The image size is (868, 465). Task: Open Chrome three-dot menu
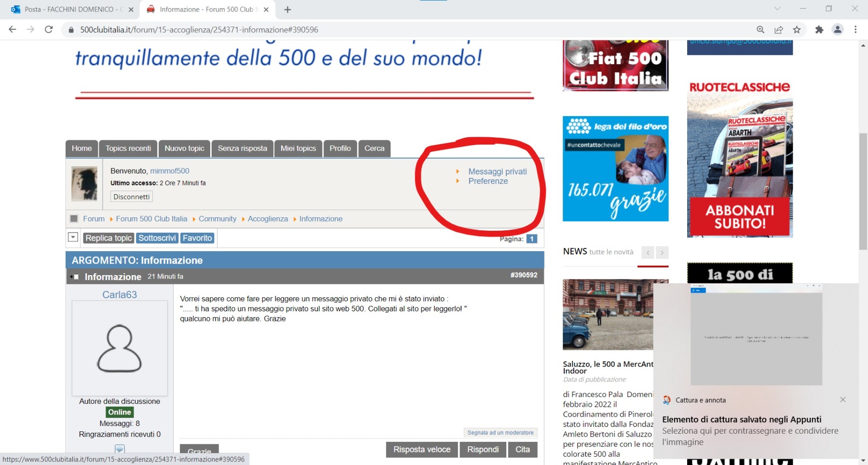click(855, 29)
